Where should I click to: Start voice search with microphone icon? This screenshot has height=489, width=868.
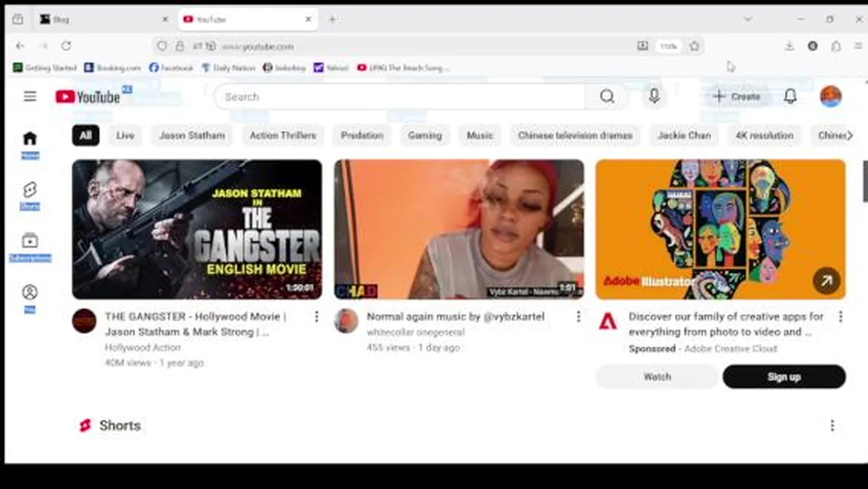coord(653,96)
